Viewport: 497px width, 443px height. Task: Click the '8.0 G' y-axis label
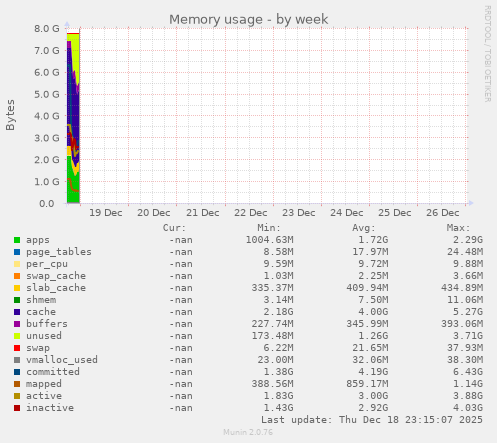(47, 29)
